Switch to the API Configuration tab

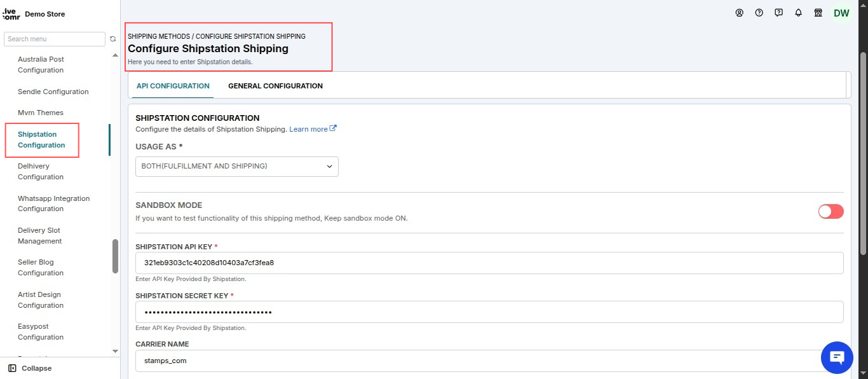pyautogui.click(x=173, y=86)
